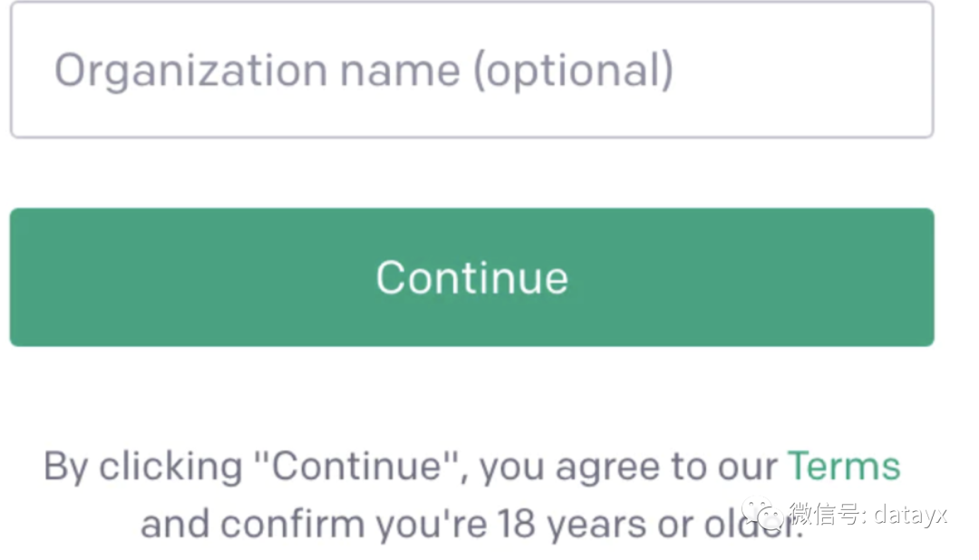Screen dimensions: 979x560
Task: Focus the optional organization name box
Action: click(x=472, y=70)
